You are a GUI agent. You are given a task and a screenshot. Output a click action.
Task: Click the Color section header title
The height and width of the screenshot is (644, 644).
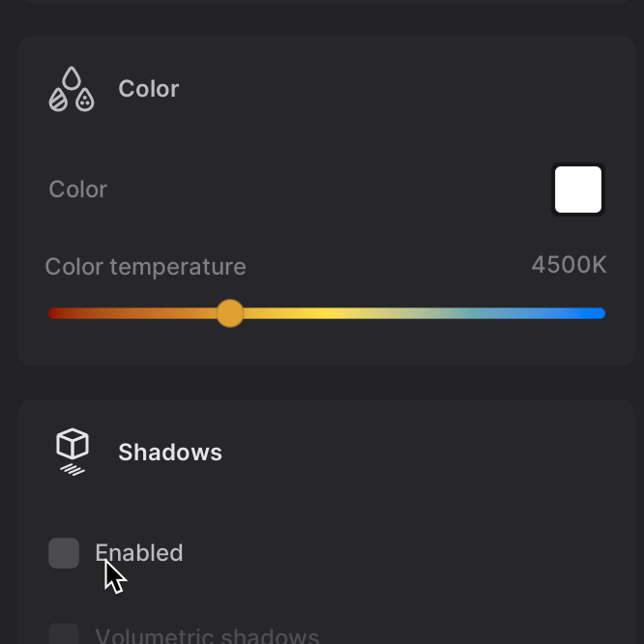pos(148,89)
